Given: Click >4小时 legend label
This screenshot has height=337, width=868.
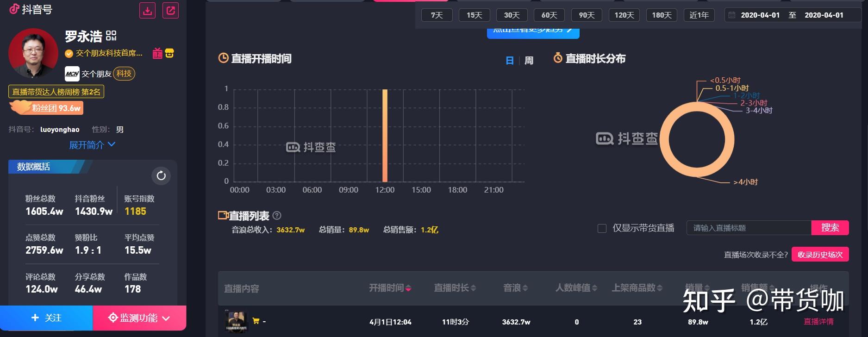Looking at the screenshot, I should coord(745,182).
